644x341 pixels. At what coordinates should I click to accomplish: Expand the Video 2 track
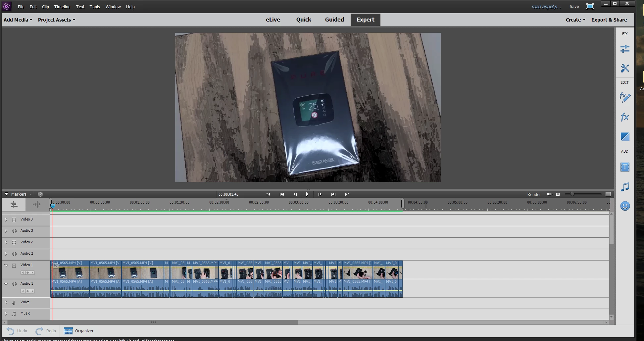pos(6,242)
